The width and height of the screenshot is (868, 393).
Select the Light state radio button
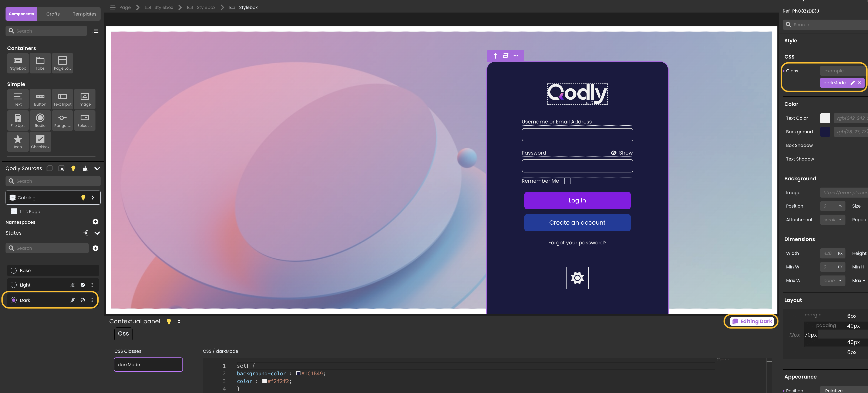[14, 285]
